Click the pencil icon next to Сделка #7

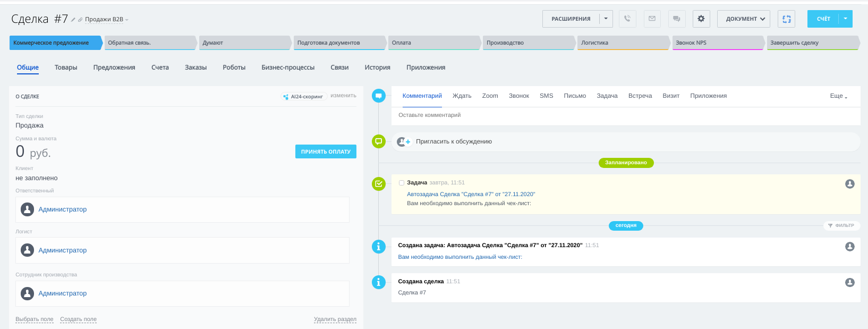(x=73, y=20)
